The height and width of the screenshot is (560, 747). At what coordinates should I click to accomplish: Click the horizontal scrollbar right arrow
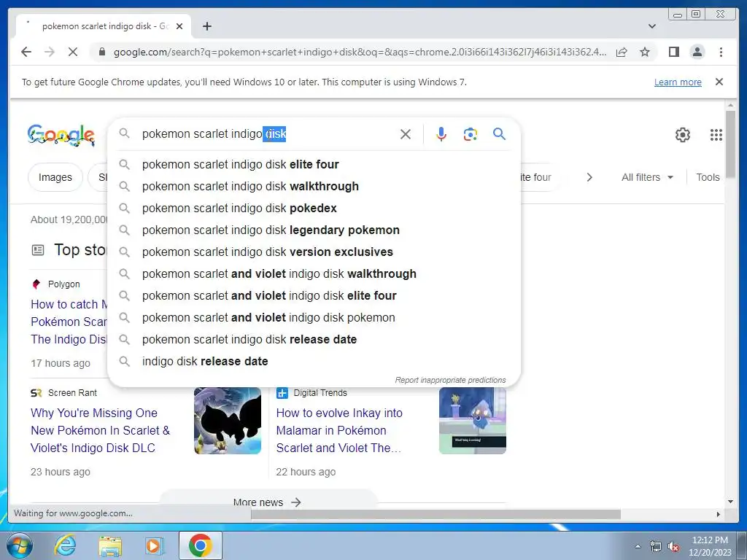[x=719, y=514]
